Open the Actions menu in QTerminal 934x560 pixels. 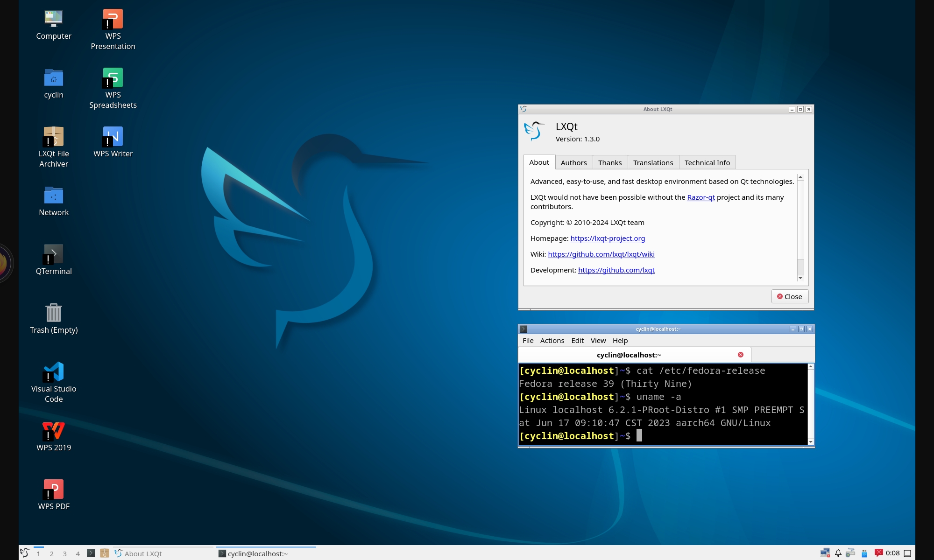click(552, 341)
